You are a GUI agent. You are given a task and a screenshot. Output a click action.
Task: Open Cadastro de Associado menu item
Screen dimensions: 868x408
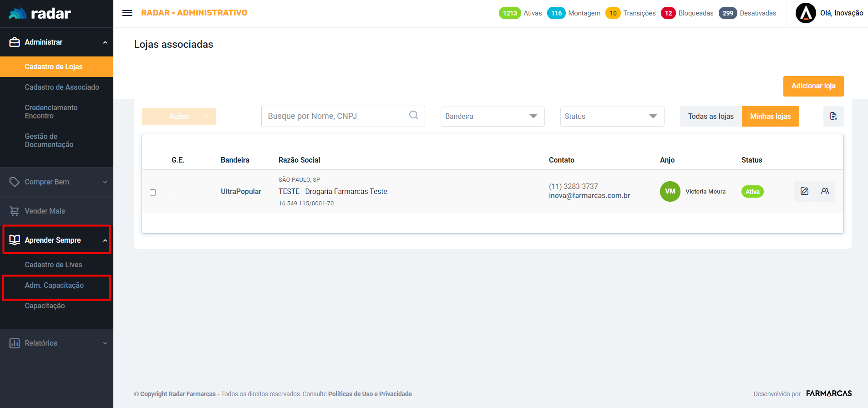pyautogui.click(x=62, y=87)
